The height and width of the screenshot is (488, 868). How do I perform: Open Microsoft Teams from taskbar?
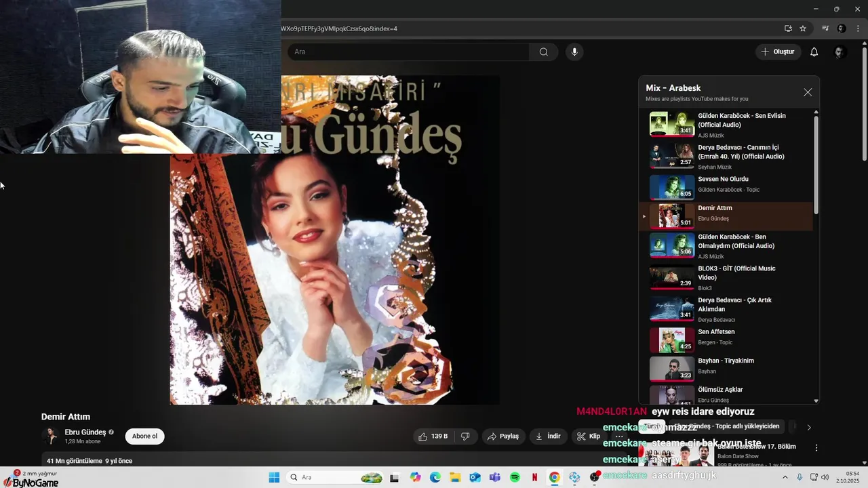point(495,477)
